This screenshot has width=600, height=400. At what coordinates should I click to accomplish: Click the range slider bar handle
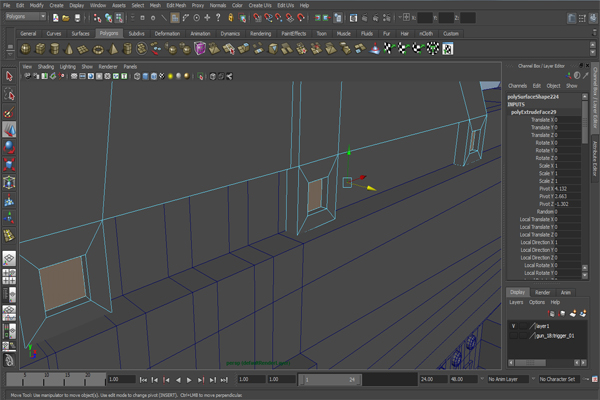coord(330,380)
